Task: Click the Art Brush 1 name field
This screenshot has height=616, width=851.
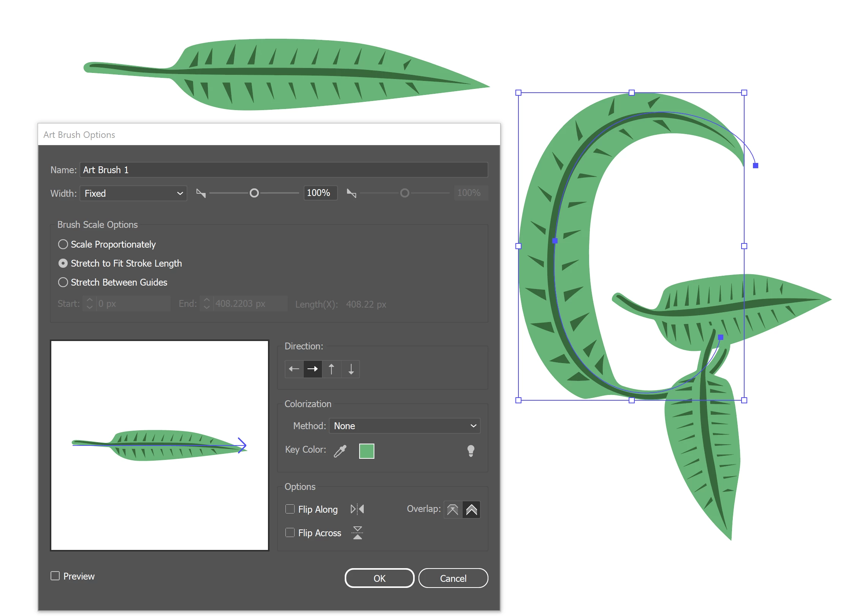Action: [284, 170]
